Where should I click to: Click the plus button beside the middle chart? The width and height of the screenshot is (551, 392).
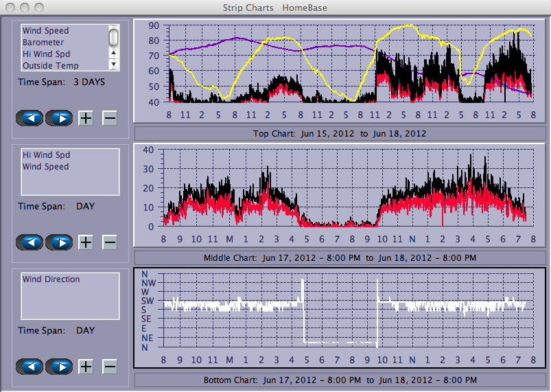pyautogui.click(x=86, y=242)
